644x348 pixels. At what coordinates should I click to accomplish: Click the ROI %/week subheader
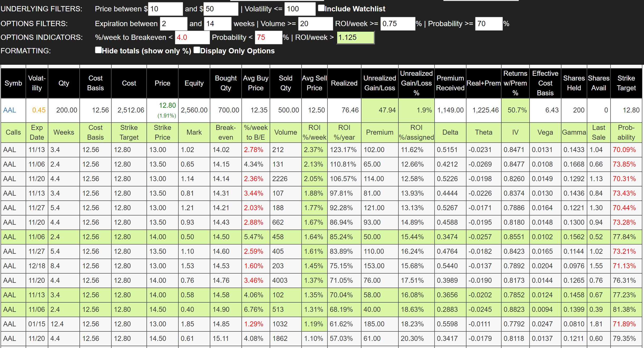(x=314, y=132)
